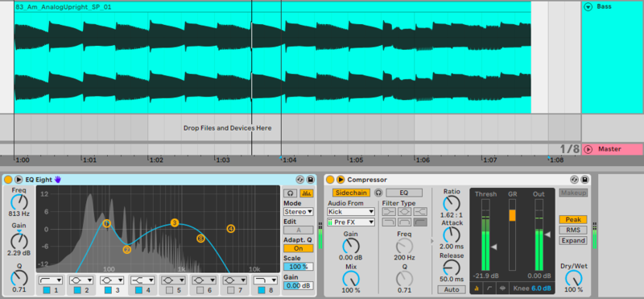Choose lowpass sidechain filter type
Viewport: 644px width, 299px height.
coord(389,222)
